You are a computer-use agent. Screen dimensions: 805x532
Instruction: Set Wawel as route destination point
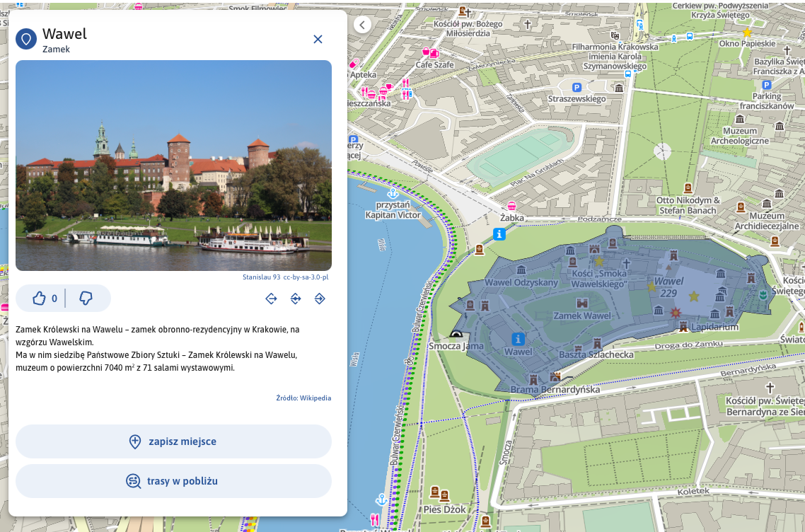(320, 299)
